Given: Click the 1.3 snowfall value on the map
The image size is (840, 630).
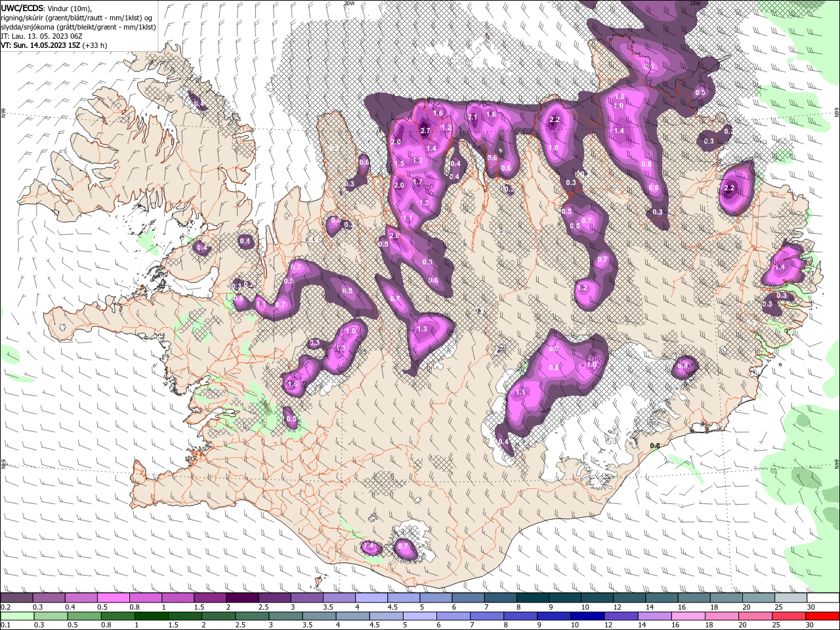Looking at the screenshot, I should 422,329.
